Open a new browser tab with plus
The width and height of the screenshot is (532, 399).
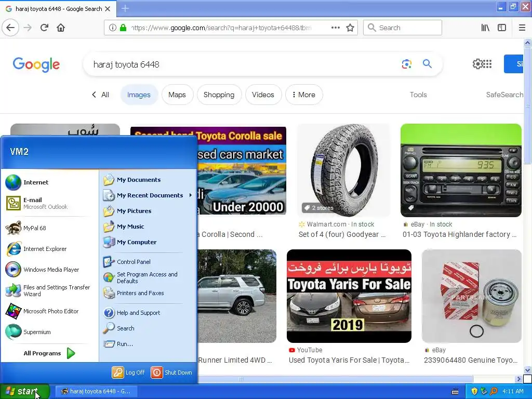125,8
